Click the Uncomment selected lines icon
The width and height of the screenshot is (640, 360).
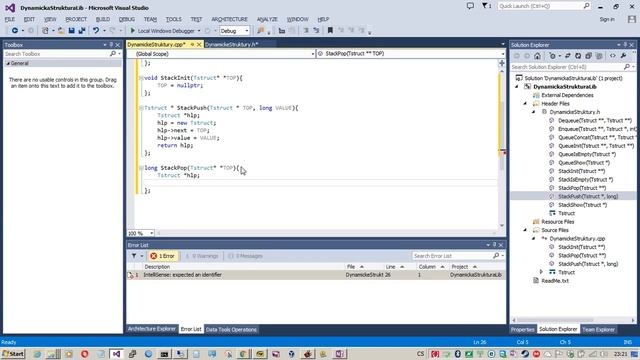pyautogui.click(x=316, y=31)
